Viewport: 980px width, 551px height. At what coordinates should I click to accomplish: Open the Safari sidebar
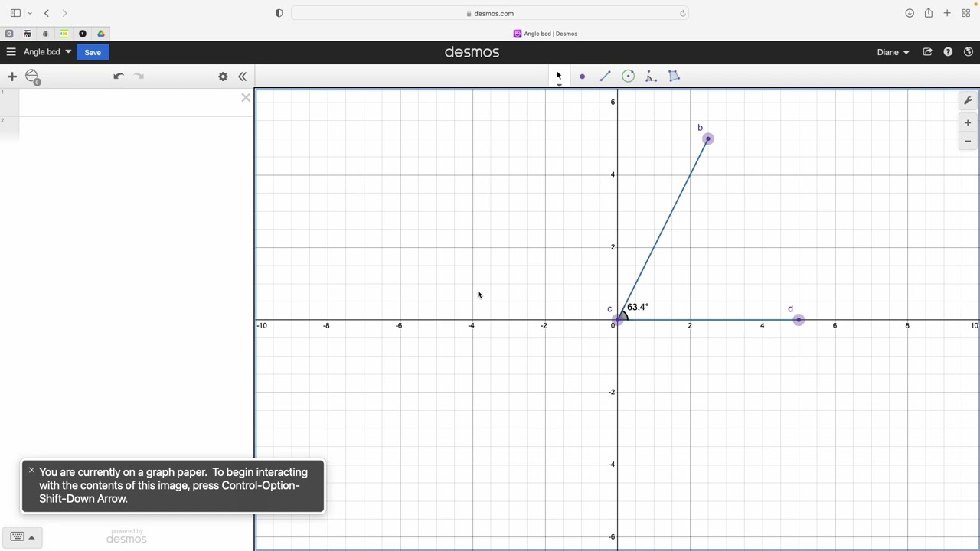pyautogui.click(x=15, y=13)
